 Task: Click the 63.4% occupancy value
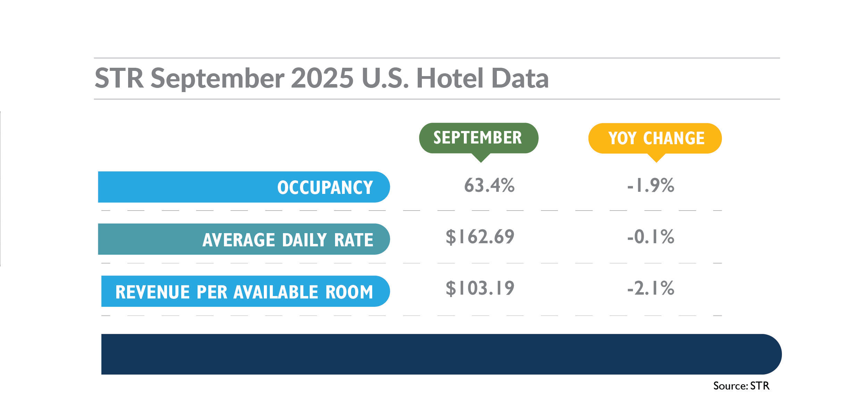tap(489, 185)
